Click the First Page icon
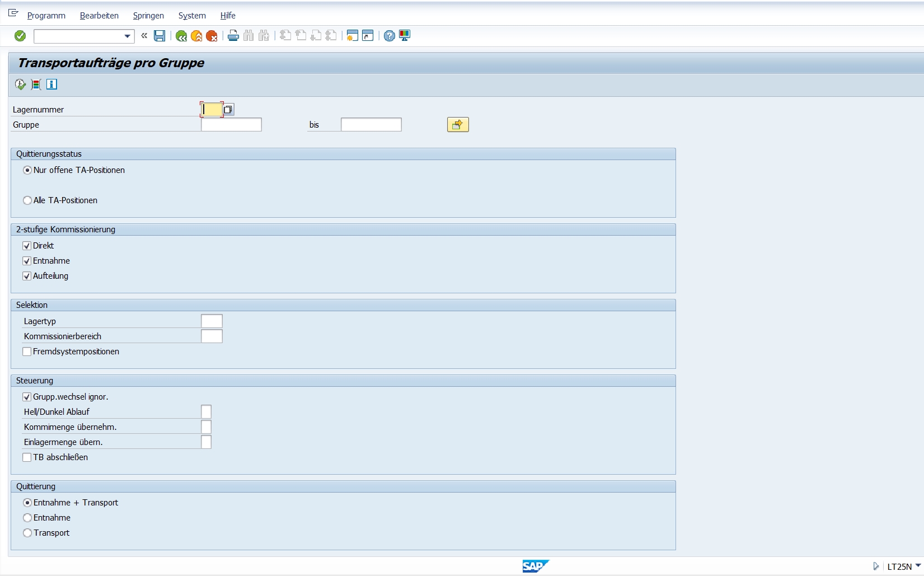Image resolution: width=924 pixels, height=576 pixels. pyautogui.click(x=285, y=36)
